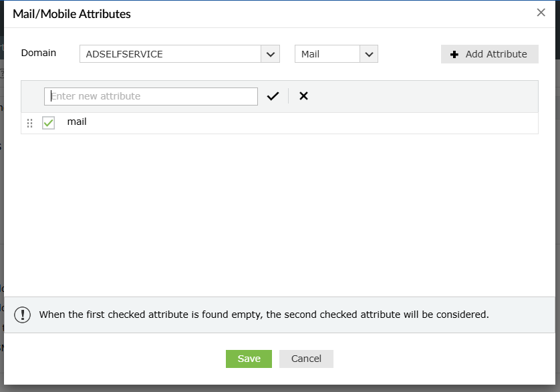Click the first checked attribute notice text

264,315
